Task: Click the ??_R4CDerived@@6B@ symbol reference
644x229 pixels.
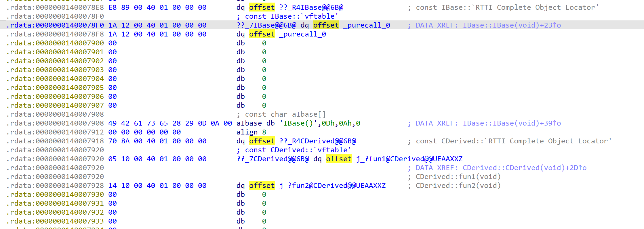Action: (x=318, y=141)
